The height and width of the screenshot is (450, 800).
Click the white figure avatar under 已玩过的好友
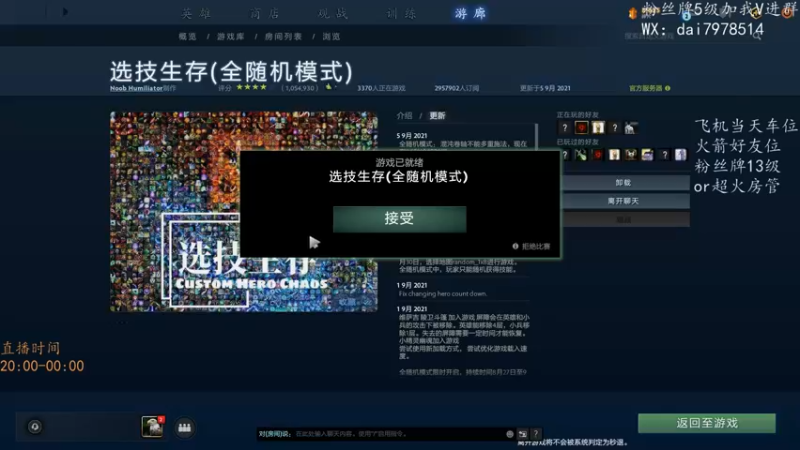point(614,155)
